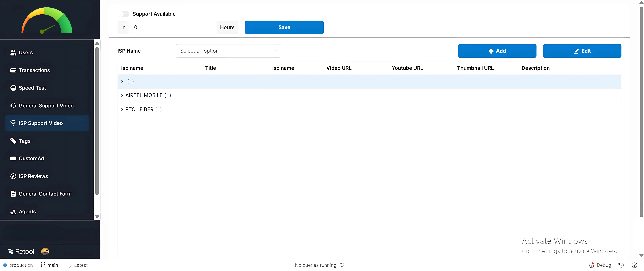
Task: Click the Video URL column header
Action: pyautogui.click(x=339, y=68)
